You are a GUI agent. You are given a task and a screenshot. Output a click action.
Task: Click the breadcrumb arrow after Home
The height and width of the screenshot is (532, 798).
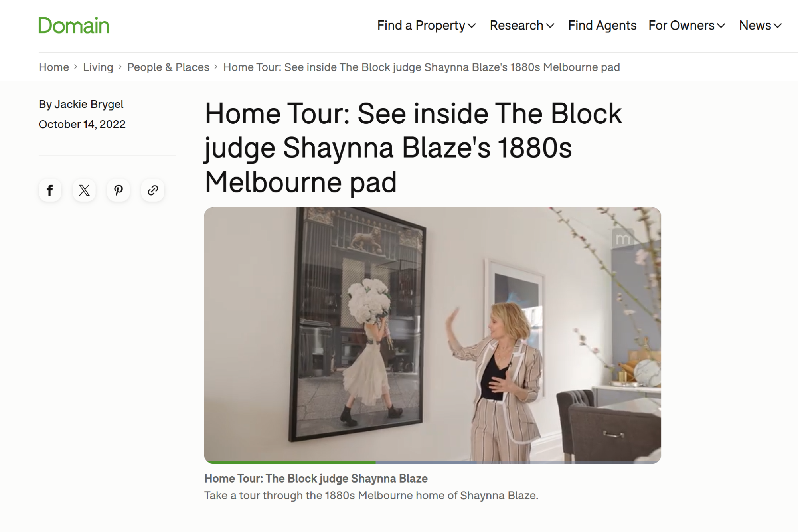[x=75, y=67]
